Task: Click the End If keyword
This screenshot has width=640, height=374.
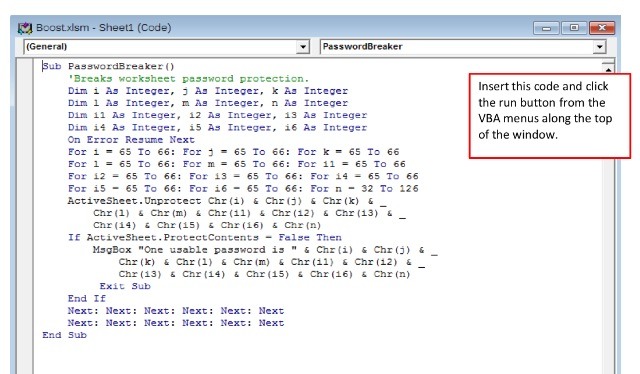Action: (87, 298)
